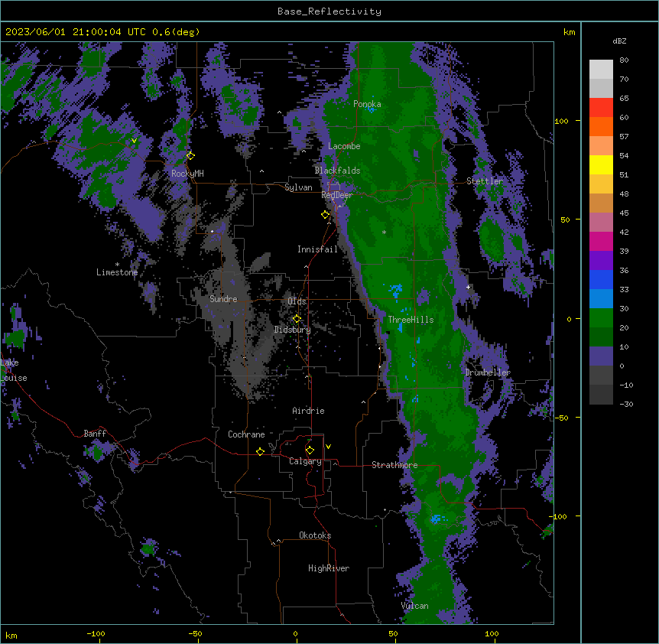Click the yellow diamond marker above Calgary label
The height and width of the screenshot is (644, 659).
point(310,450)
